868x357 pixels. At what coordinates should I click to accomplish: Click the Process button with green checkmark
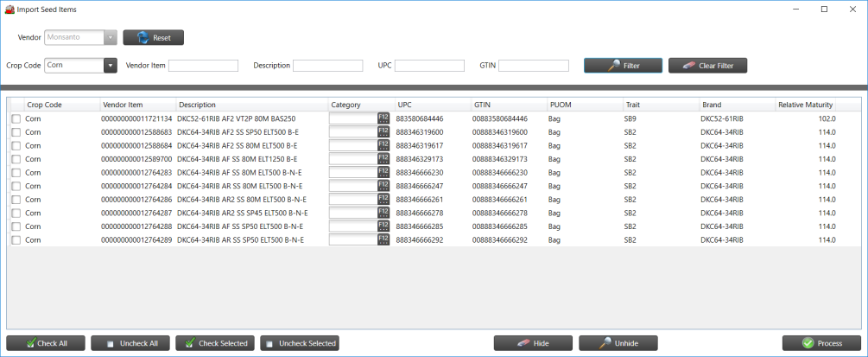coord(821,343)
